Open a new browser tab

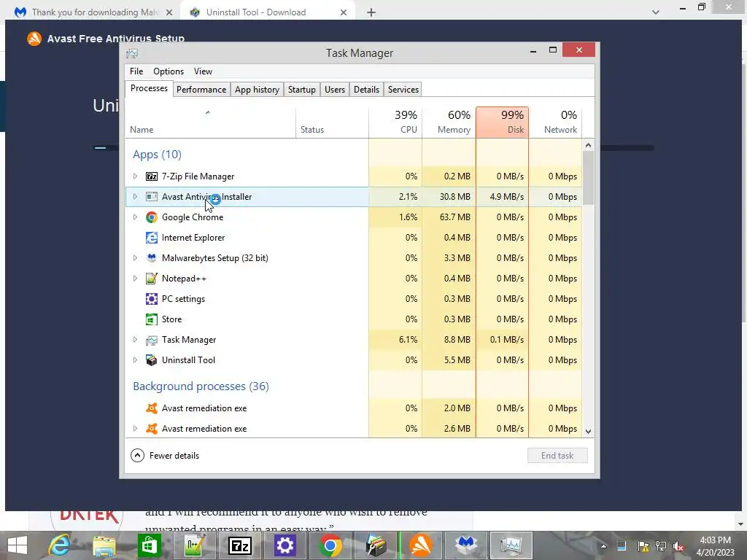tap(371, 12)
